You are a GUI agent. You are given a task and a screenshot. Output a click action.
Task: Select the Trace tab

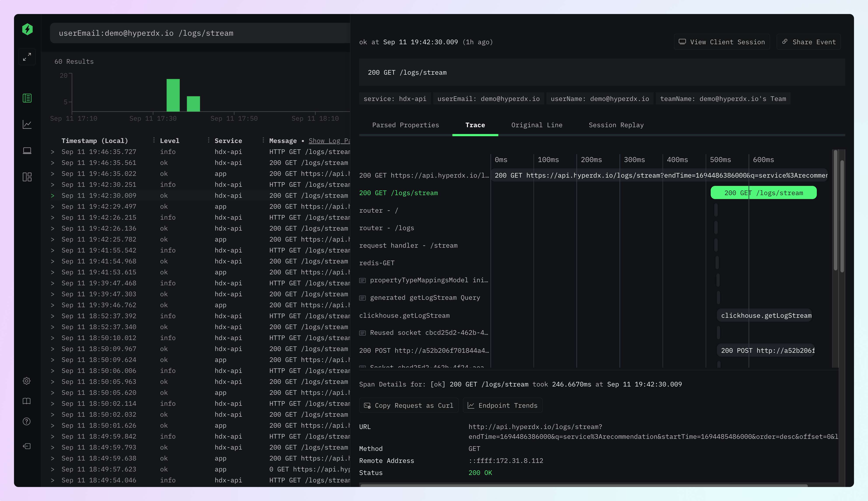pyautogui.click(x=475, y=125)
